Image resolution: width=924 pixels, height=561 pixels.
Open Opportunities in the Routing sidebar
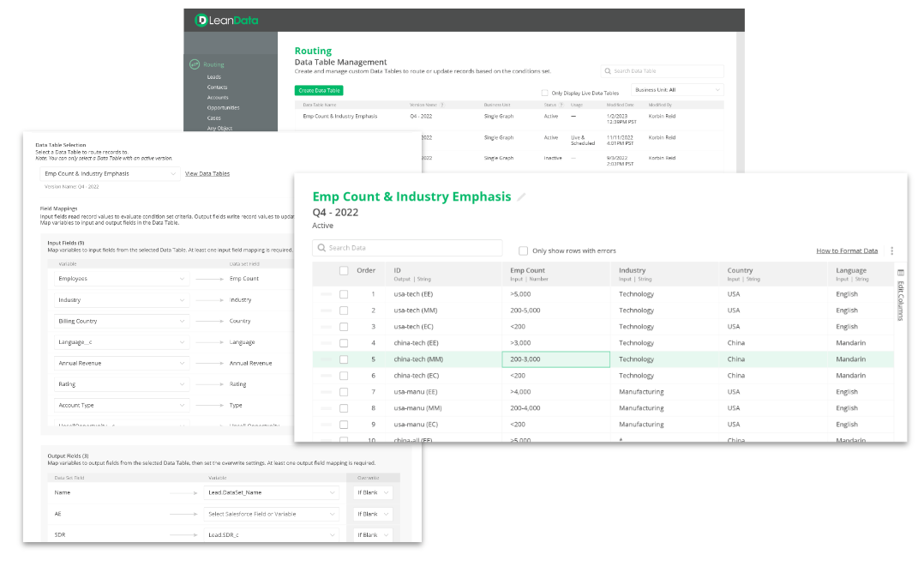click(223, 108)
